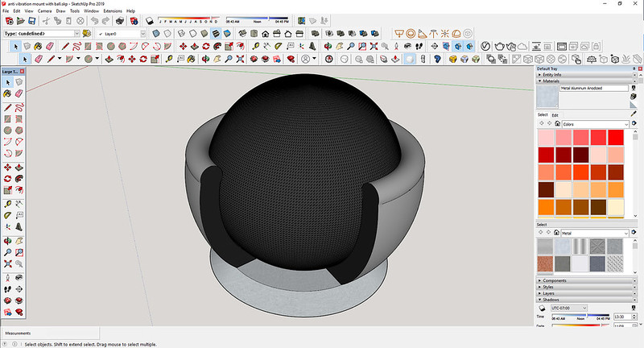The width and height of the screenshot is (644, 348).
Task: Select the Zoom magnifier in the Large Tool Set
Action: [7, 252]
